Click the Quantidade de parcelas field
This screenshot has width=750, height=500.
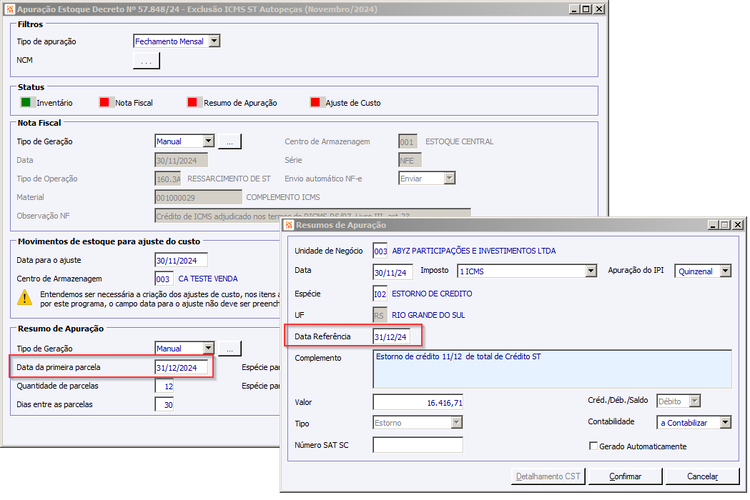[x=164, y=386]
